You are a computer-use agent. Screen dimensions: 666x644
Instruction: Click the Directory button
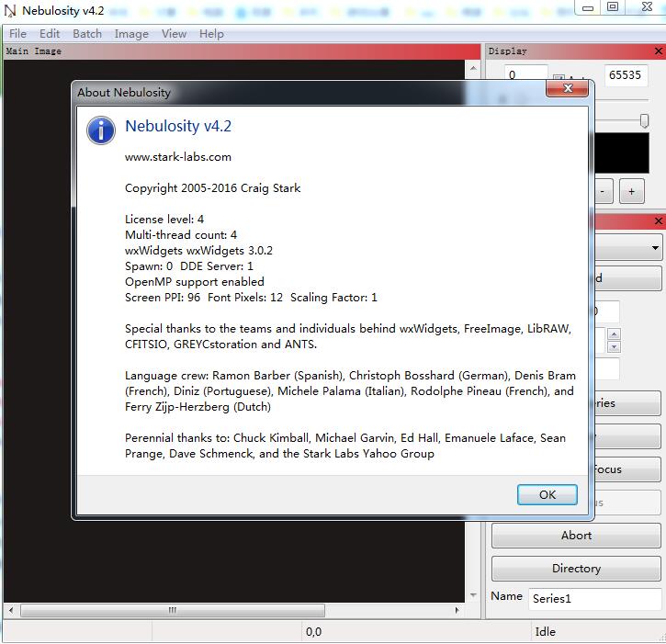pyautogui.click(x=576, y=569)
